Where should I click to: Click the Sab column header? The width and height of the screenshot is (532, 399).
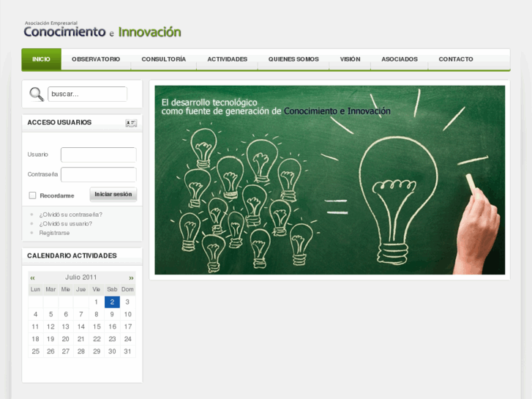coord(112,289)
